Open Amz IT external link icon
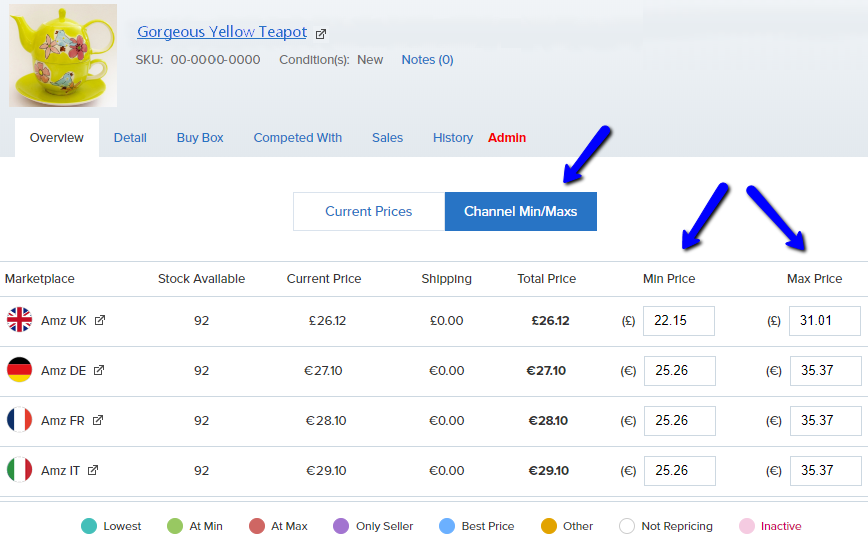The width and height of the screenshot is (868, 548). pos(93,470)
